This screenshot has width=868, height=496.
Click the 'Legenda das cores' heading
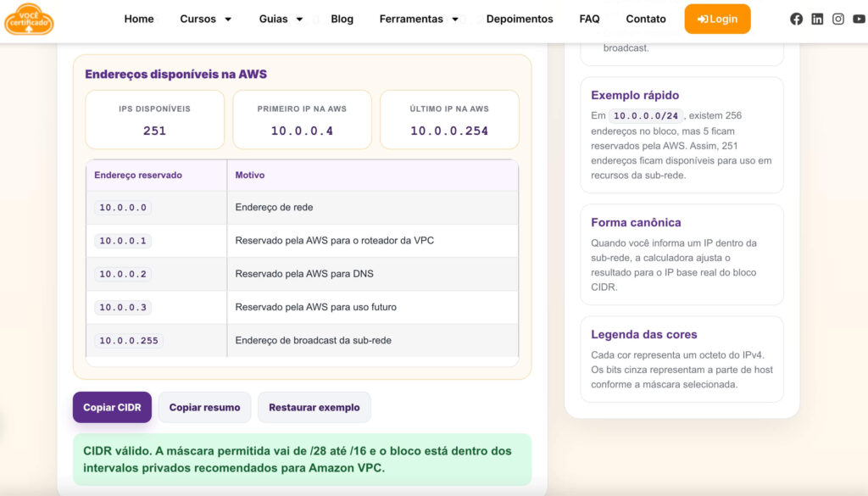[x=644, y=334]
